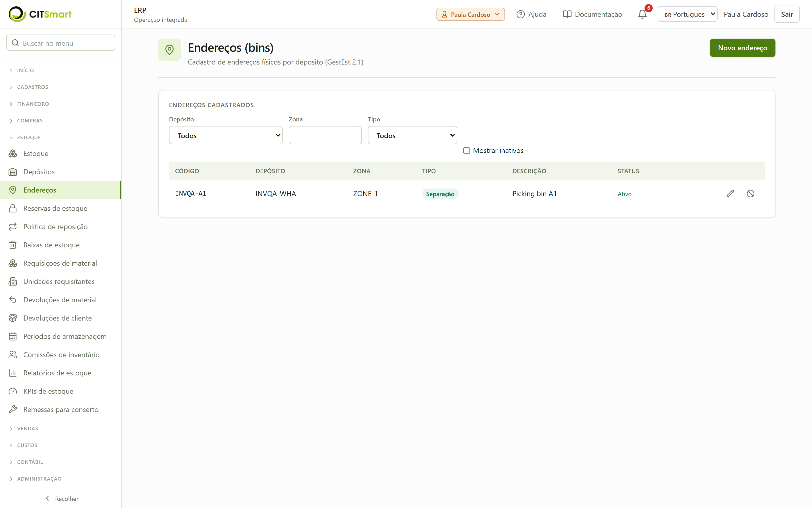Click the Zona filter input field
The image size is (812, 508).
pos(325,135)
